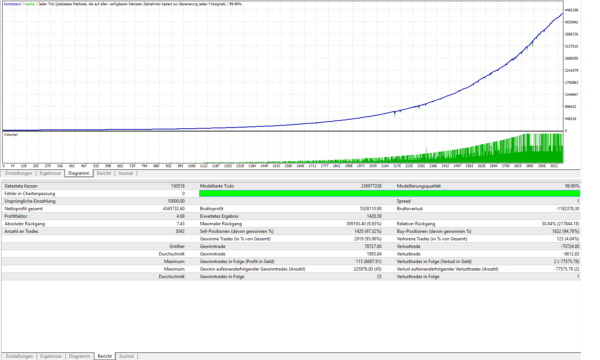Select Einstellungen tab beneath the report table

(19, 356)
